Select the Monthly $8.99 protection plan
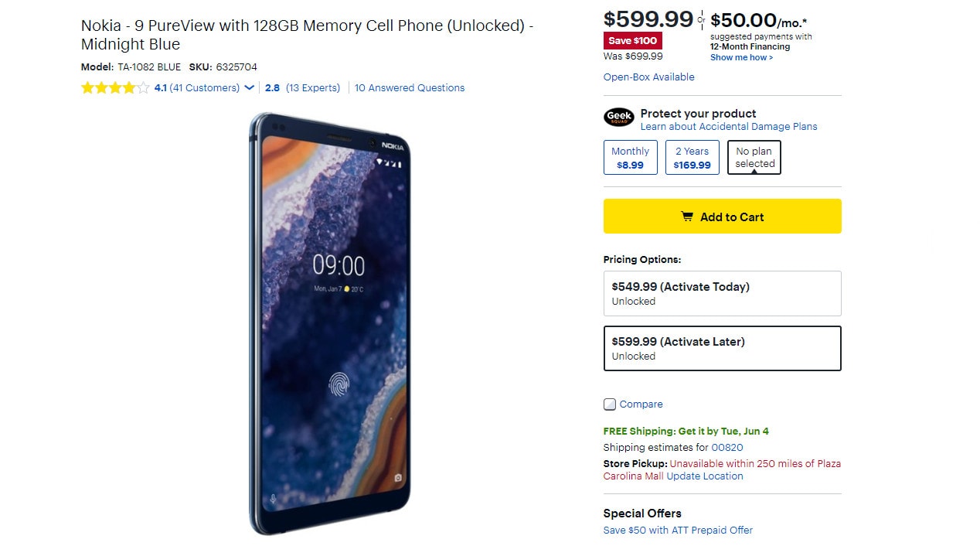Screen dimensions: 980x546 [x=630, y=158]
